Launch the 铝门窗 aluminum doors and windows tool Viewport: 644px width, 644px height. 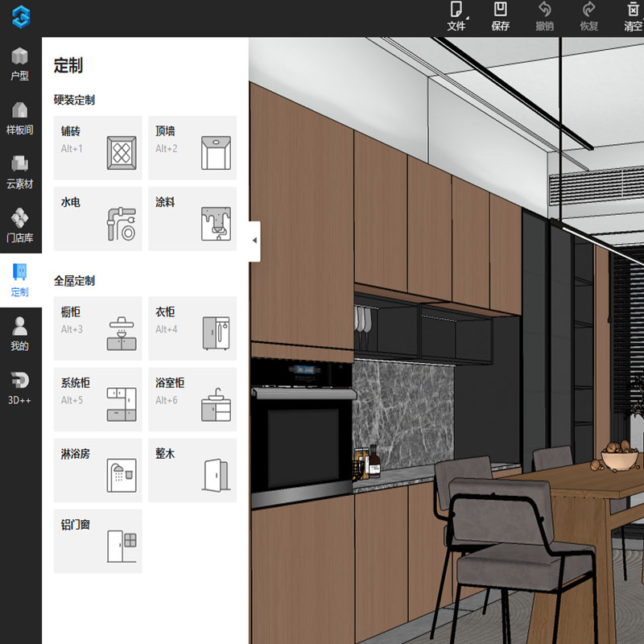pyautogui.click(x=97, y=541)
